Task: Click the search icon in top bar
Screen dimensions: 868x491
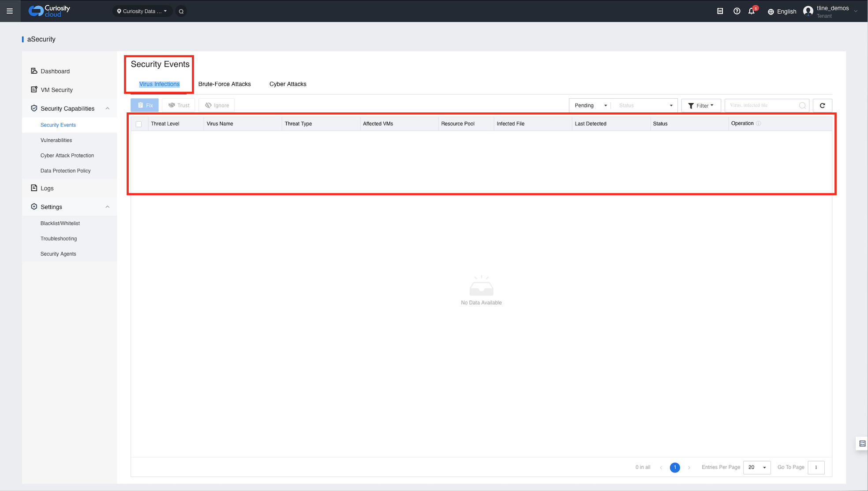Action: pyautogui.click(x=181, y=11)
